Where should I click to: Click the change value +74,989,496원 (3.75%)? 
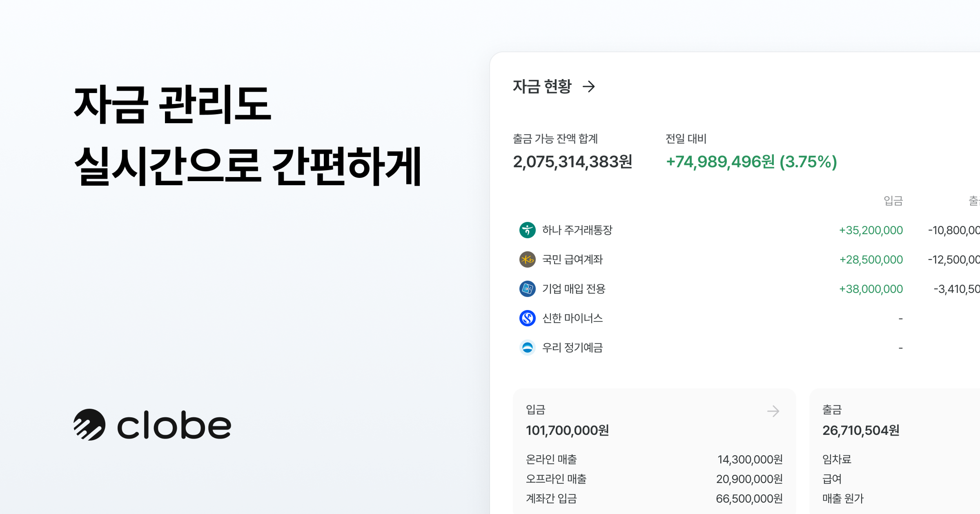[x=751, y=162]
